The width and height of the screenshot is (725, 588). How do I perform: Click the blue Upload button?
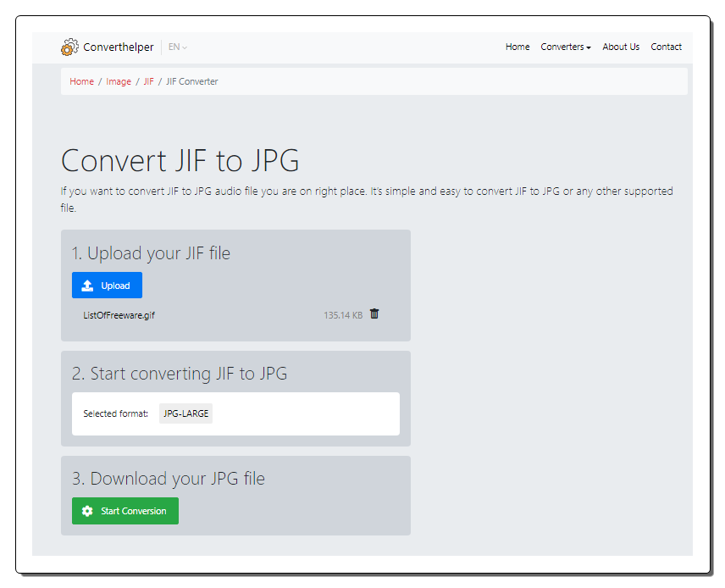107,285
